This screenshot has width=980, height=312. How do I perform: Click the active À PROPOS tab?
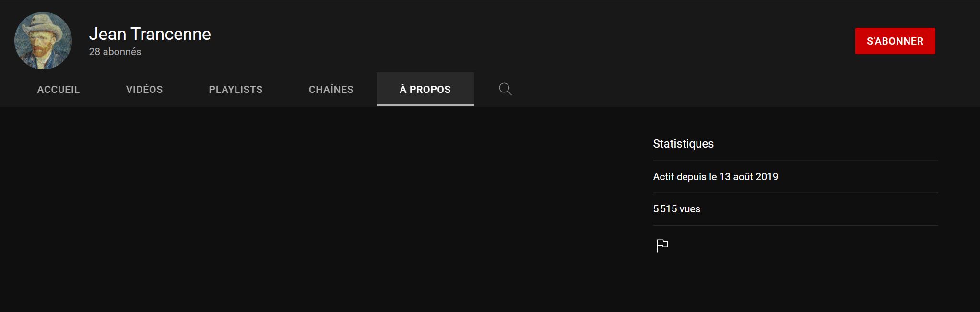click(425, 90)
